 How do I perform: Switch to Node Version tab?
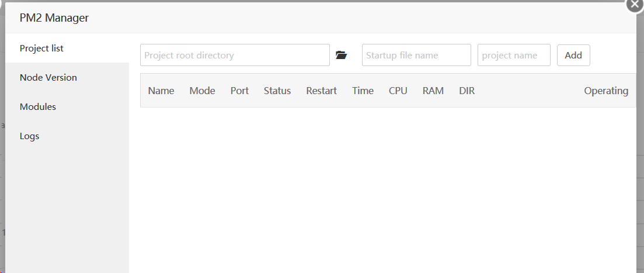[48, 78]
